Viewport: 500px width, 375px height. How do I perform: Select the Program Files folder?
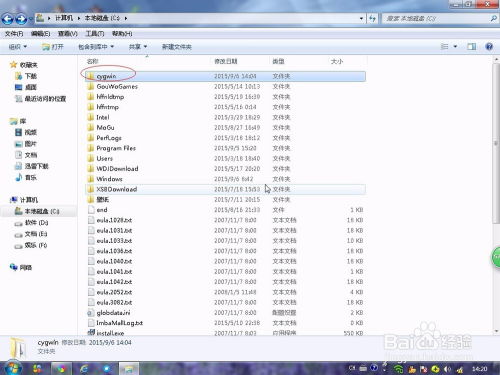(116, 148)
